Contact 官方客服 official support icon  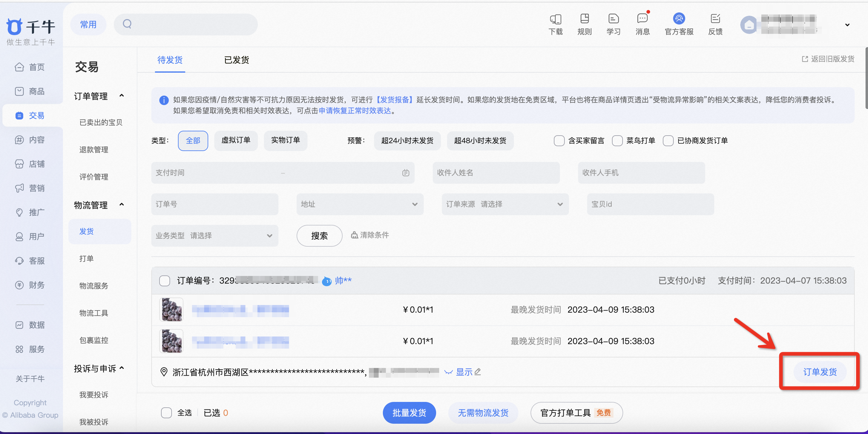pos(679,18)
